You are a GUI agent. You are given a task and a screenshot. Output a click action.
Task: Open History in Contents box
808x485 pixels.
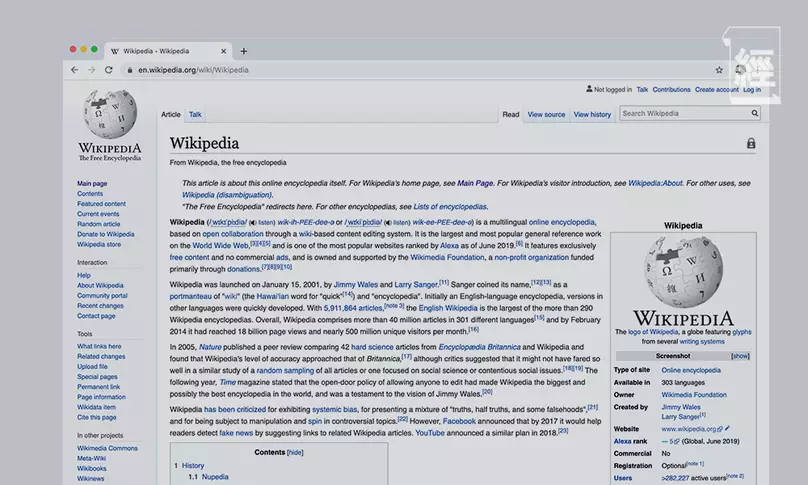(x=193, y=465)
